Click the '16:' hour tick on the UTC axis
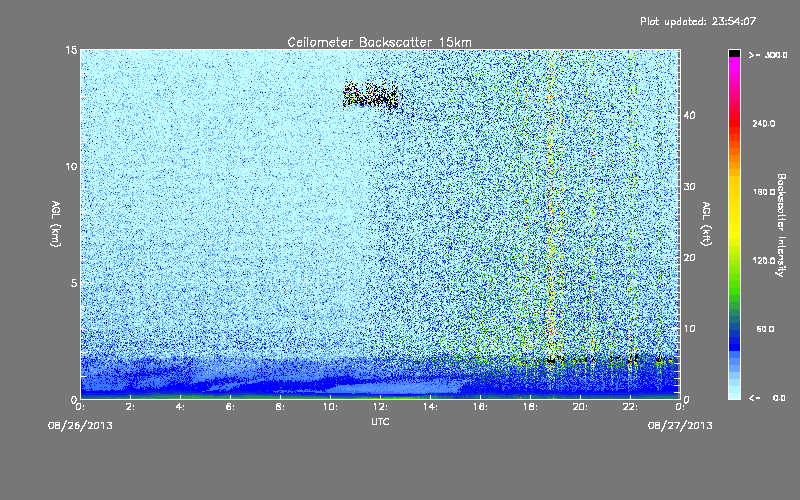800x500 pixels. 481,407
